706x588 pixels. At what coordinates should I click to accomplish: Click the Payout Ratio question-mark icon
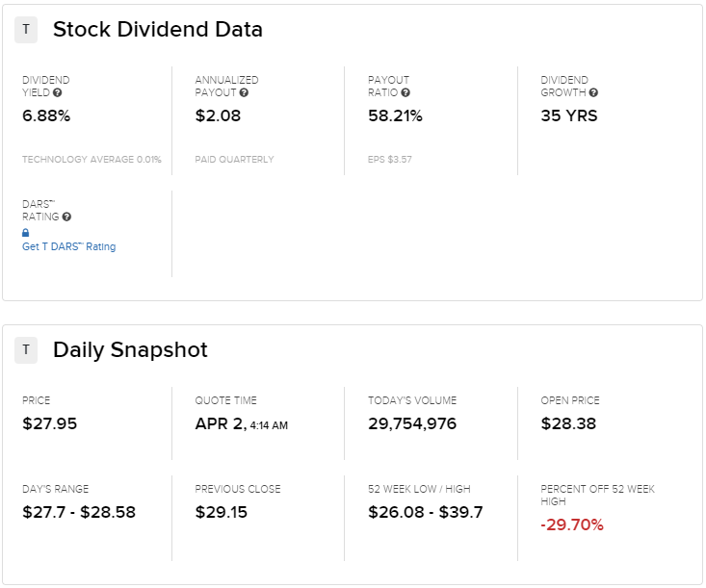(x=405, y=93)
